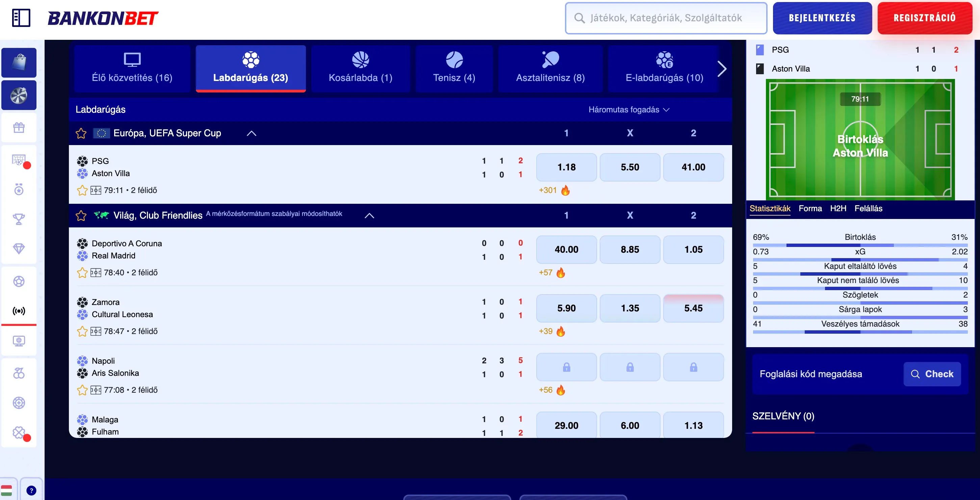Open the football sidebar icon
Viewport: 980px width, 500px height.
(x=19, y=281)
